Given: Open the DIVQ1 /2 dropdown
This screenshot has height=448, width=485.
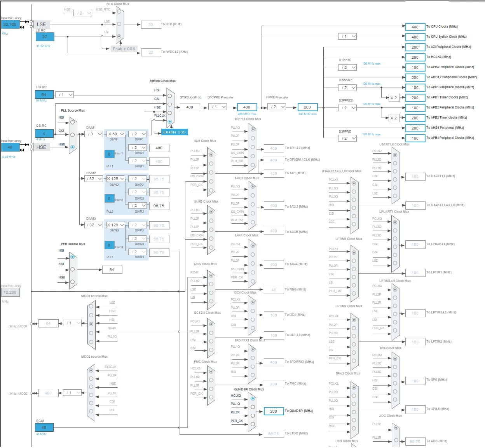Looking at the screenshot, I should [138, 147].
